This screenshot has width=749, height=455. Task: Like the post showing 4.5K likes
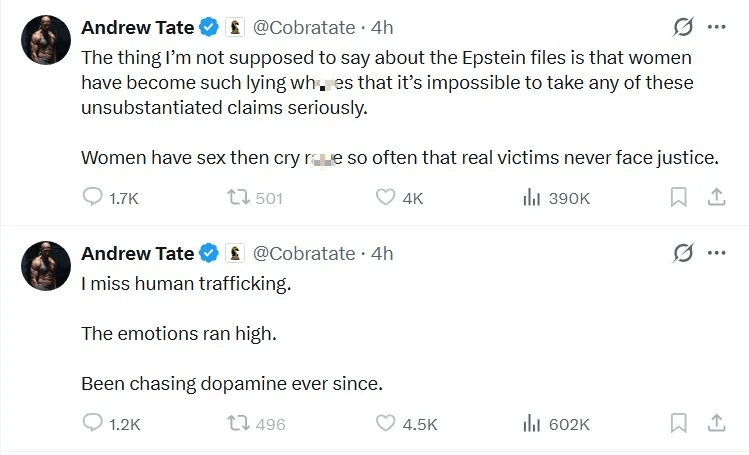click(x=385, y=424)
